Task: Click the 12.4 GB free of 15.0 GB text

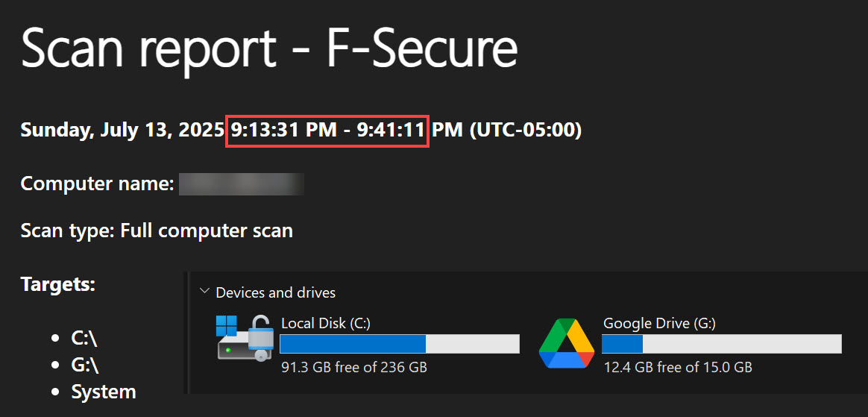Action: coord(678,367)
